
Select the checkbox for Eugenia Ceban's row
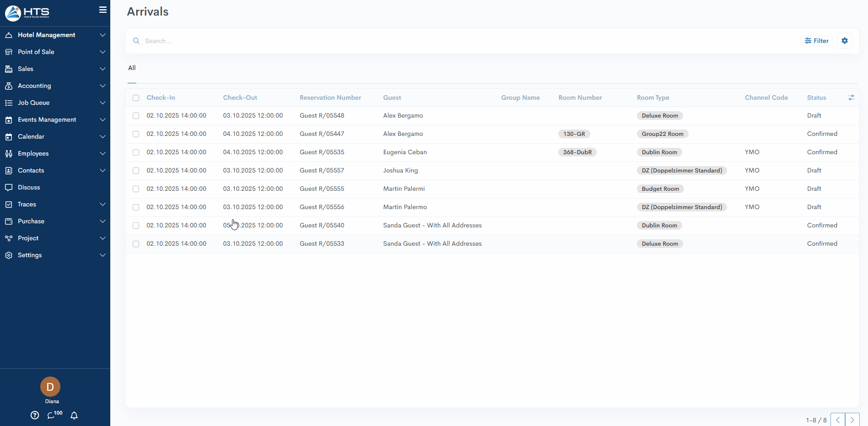(x=136, y=152)
